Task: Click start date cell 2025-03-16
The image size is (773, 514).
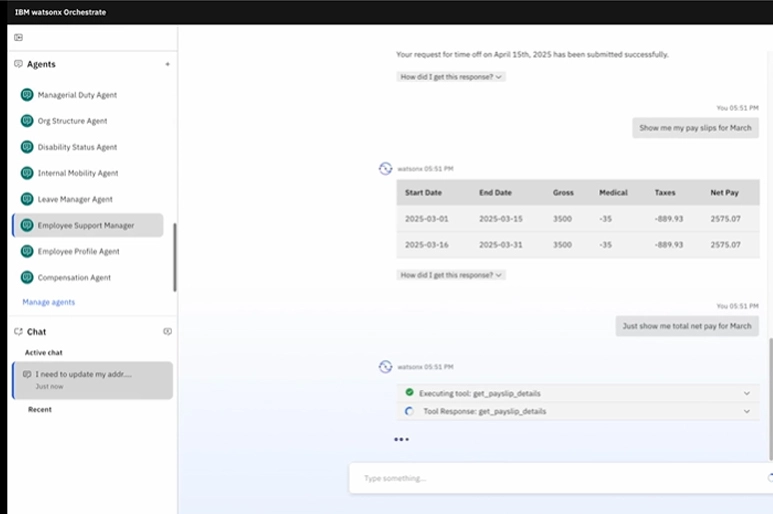Action: tap(427, 244)
